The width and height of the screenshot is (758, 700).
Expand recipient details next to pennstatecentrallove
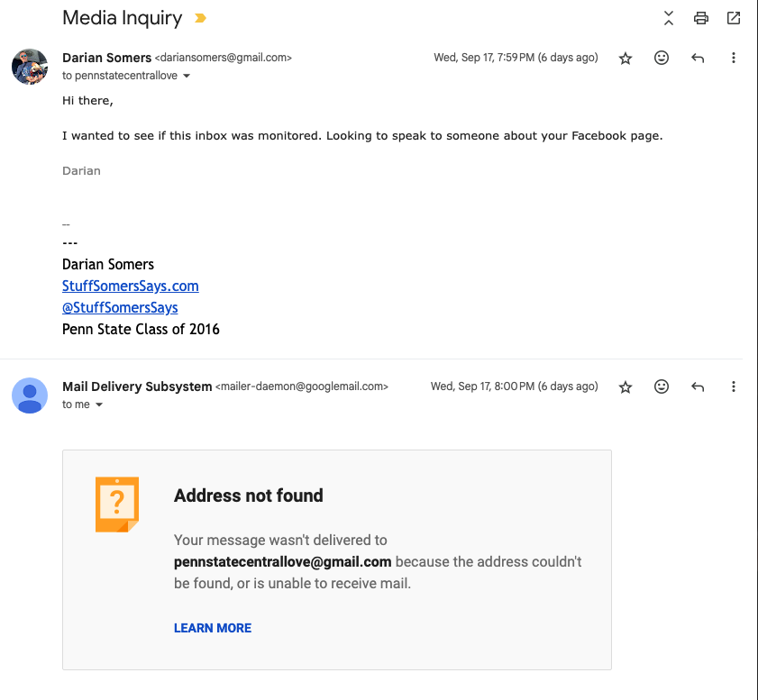187,77
